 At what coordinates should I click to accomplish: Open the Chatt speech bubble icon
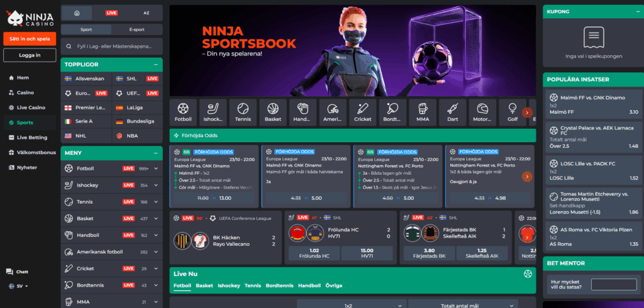9,272
